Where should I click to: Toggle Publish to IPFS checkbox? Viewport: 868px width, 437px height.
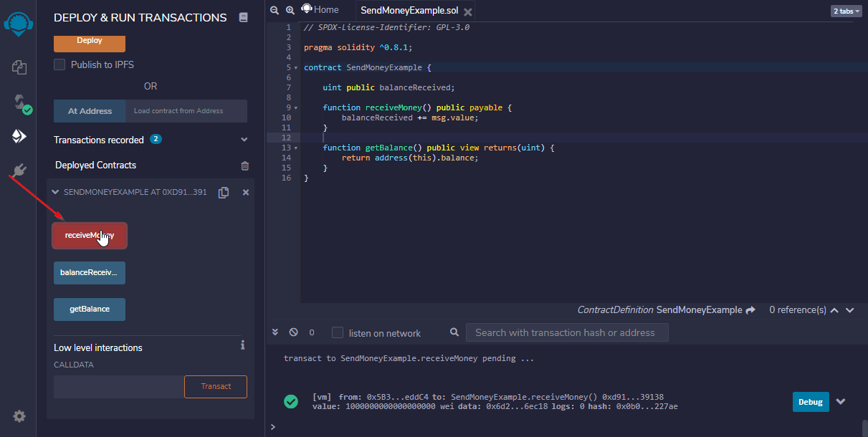point(59,64)
